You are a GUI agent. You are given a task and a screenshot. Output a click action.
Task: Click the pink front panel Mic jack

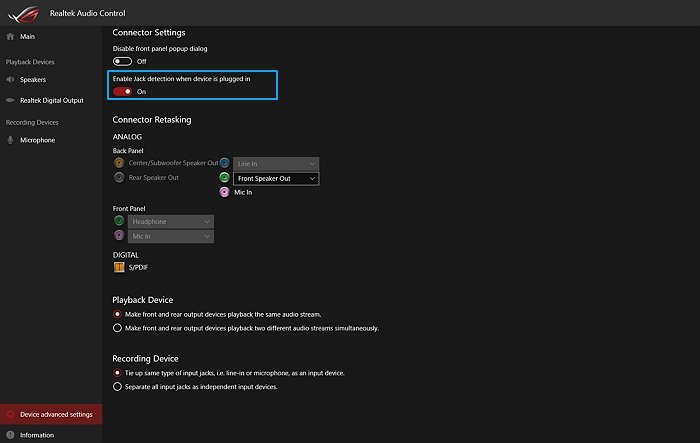[119, 235]
